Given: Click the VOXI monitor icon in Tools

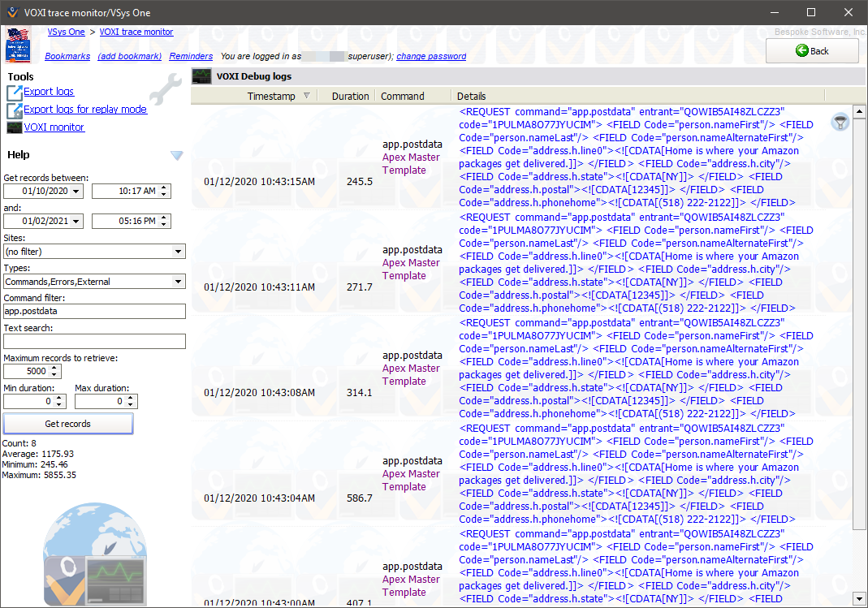Looking at the screenshot, I should tap(15, 127).
